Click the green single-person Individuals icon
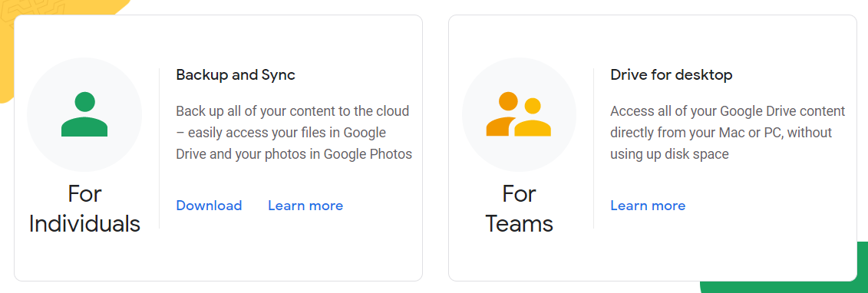868x293 pixels. (84, 114)
